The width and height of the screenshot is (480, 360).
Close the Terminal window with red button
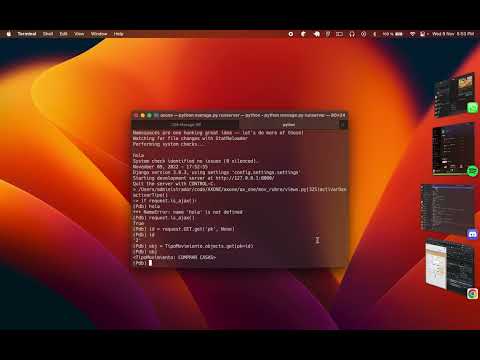tap(136, 115)
